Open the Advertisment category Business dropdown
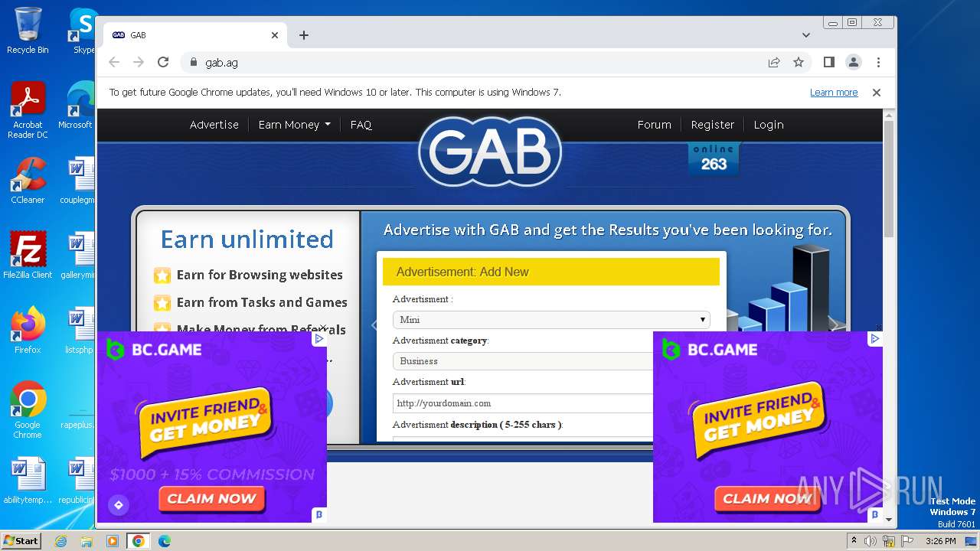The height and width of the screenshot is (551, 980). [x=523, y=361]
